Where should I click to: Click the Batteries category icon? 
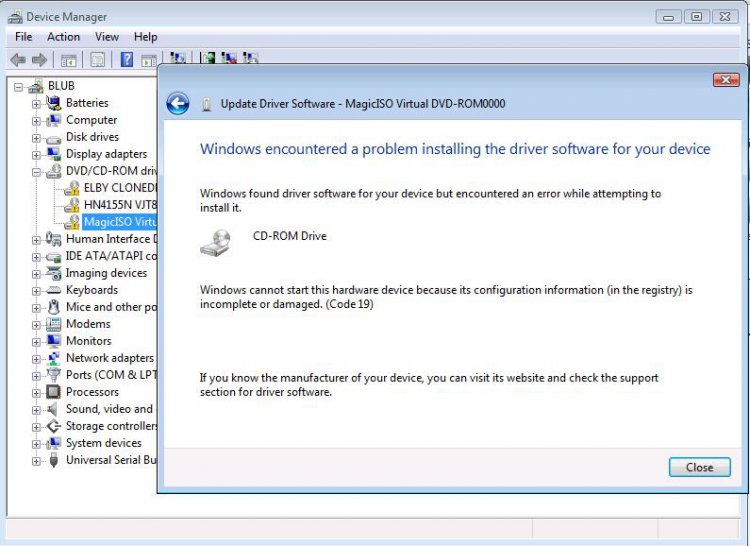[x=54, y=102]
